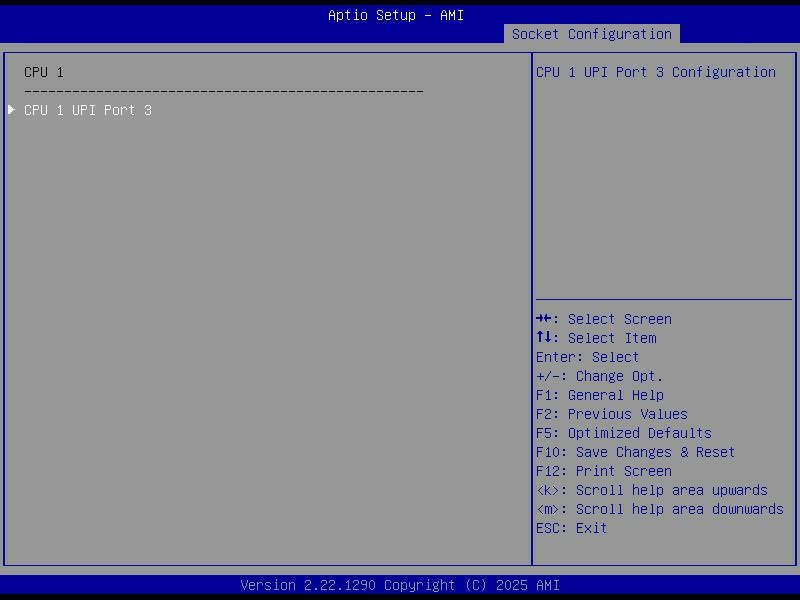
Task: Click the CPU 1 heading text
Action: (44, 72)
